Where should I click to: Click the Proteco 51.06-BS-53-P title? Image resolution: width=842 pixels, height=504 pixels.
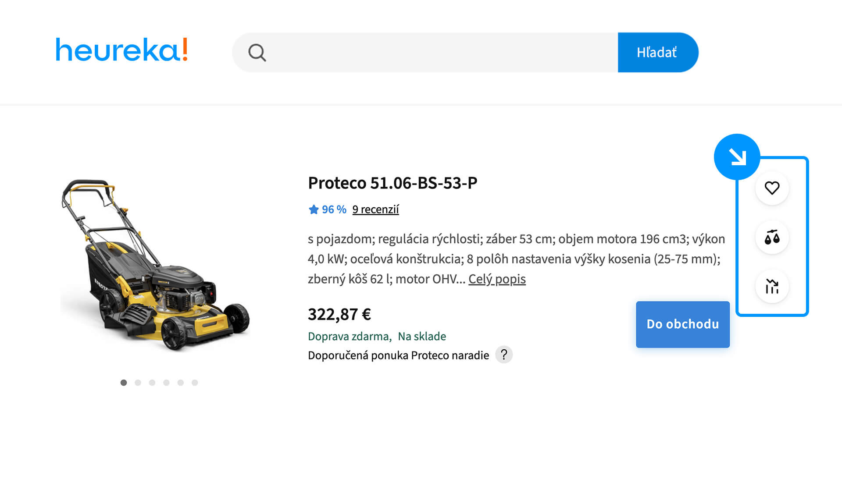point(392,183)
